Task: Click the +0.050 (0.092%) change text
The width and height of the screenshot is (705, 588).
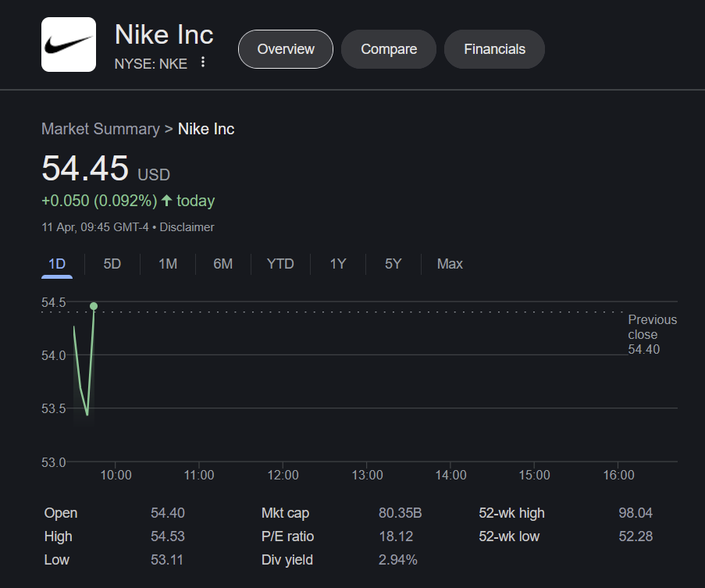Action: pos(99,201)
